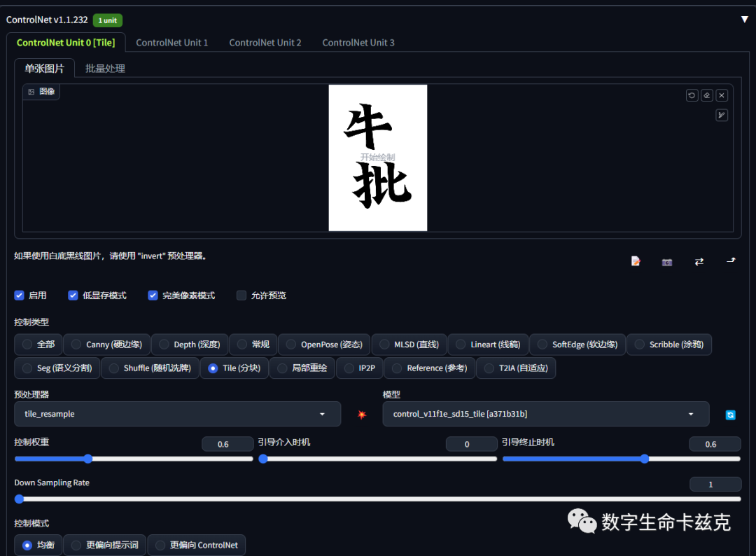
Task: Click the eraser icon on image canvas
Action: click(707, 95)
